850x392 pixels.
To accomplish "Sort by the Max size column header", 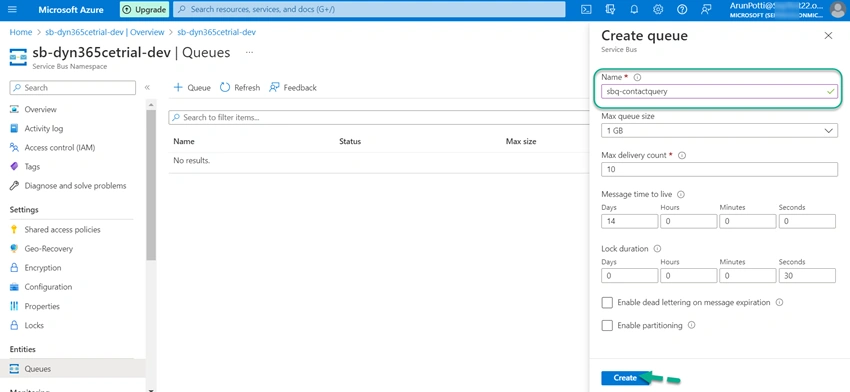I will click(521, 141).
